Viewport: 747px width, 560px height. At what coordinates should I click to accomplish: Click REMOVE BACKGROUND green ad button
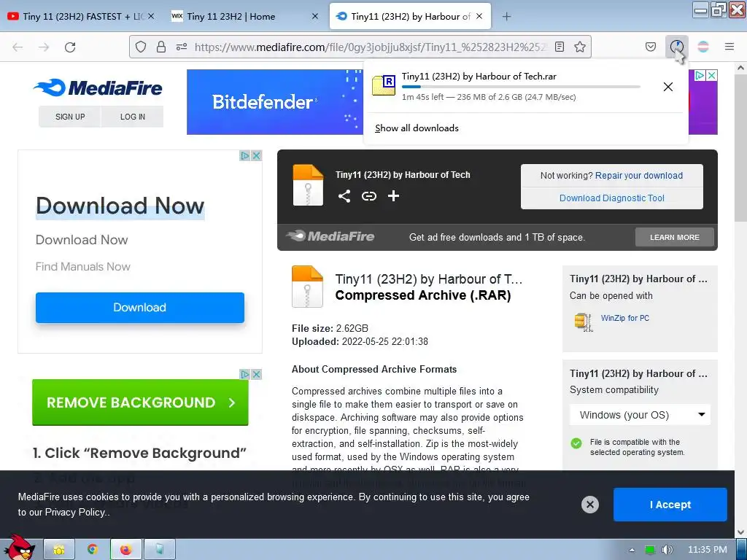click(140, 402)
